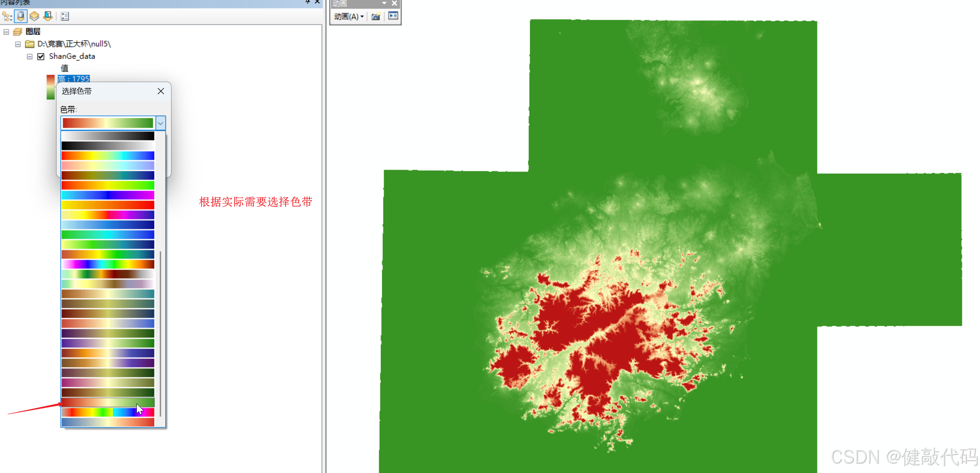Click capture view camera icon

click(x=376, y=16)
